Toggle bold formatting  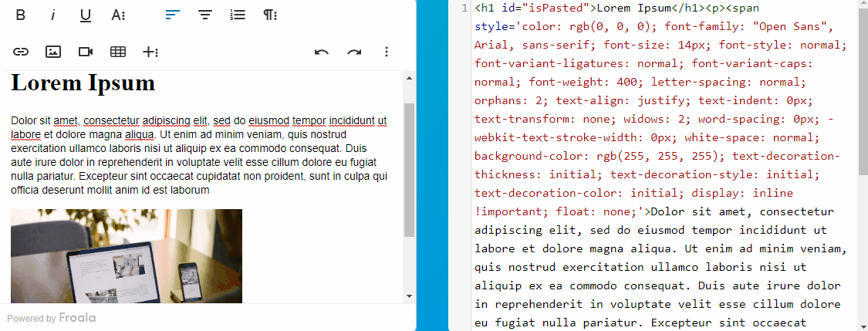click(21, 15)
